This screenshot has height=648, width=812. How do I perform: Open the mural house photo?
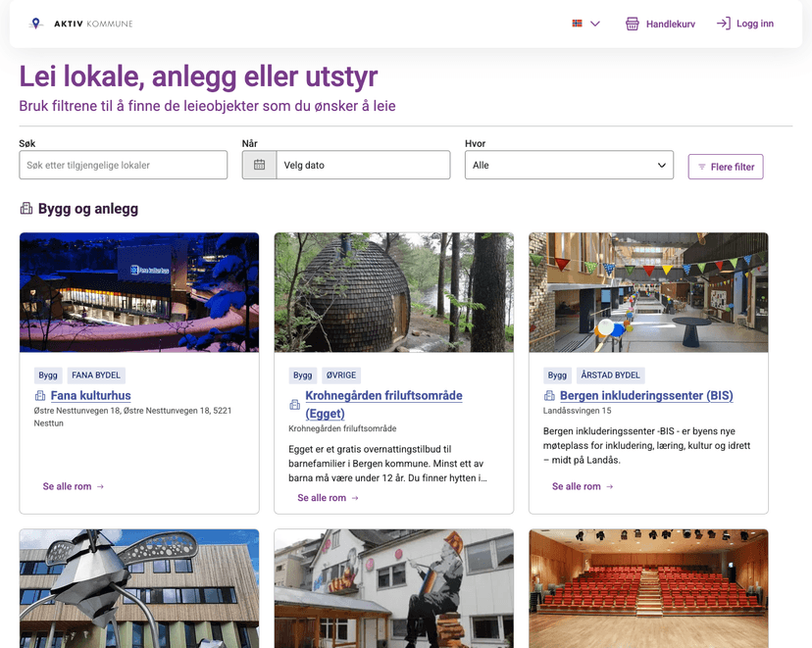[x=394, y=588]
